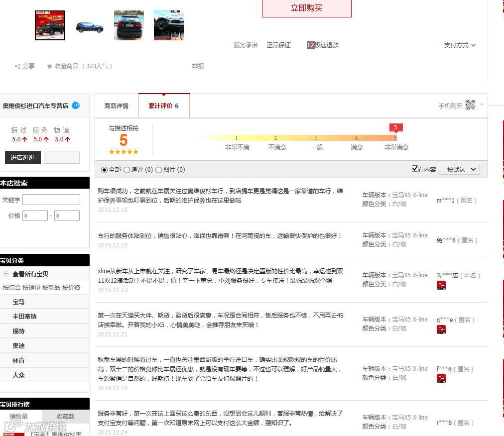The width and height of the screenshot is (504, 436).
Task: Open the 福特 category
Action: 18,331
